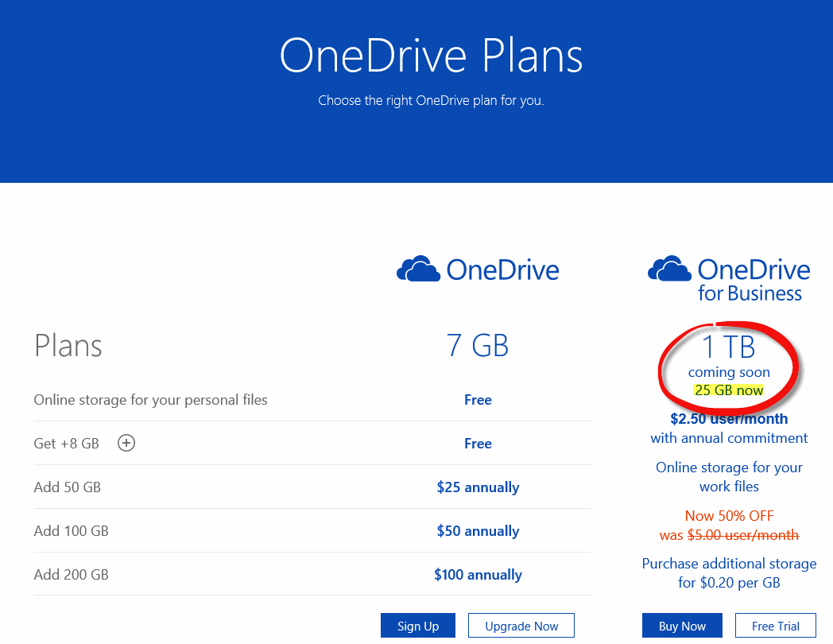Click the '7 GB' plan heading

(478, 345)
